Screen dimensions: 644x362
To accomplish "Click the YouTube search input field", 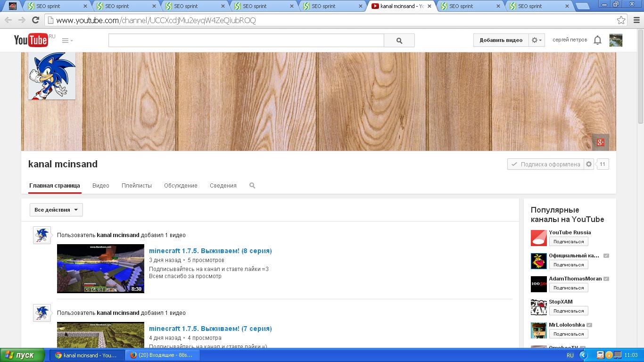I will tap(246, 41).
